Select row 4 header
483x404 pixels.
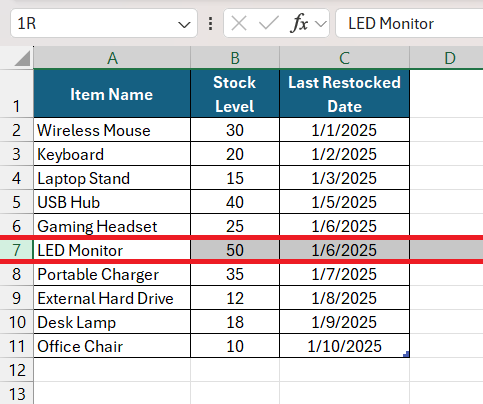[x=16, y=178]
